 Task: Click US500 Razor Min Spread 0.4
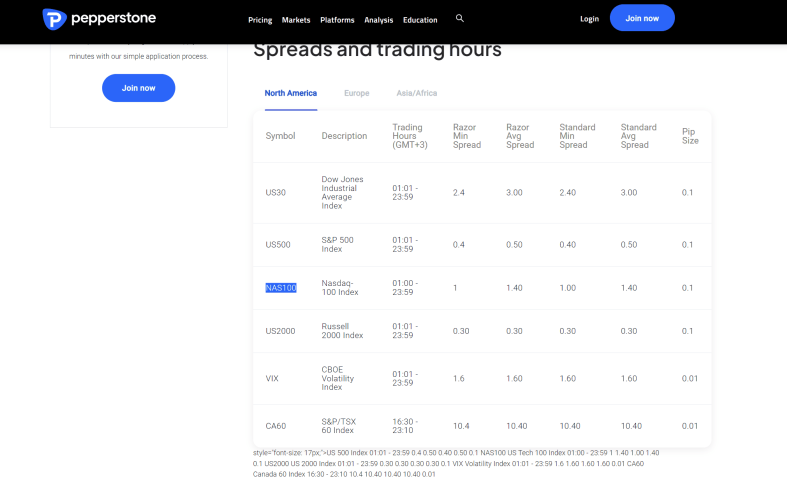[x=459, y=245]
